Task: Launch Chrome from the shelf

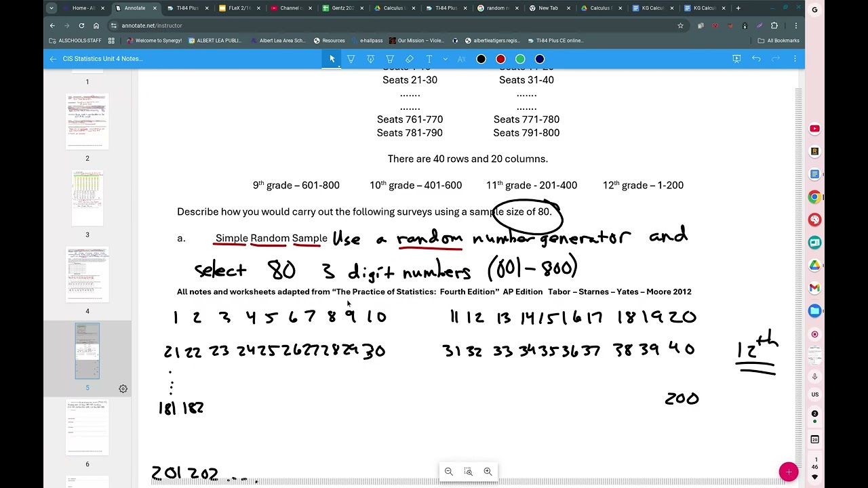Action: 814,197
